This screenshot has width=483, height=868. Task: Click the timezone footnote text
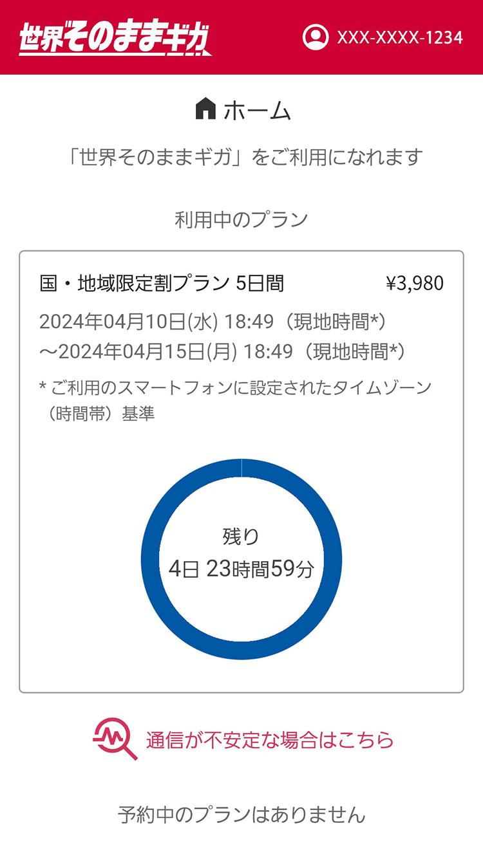click(x=235, y=400)
